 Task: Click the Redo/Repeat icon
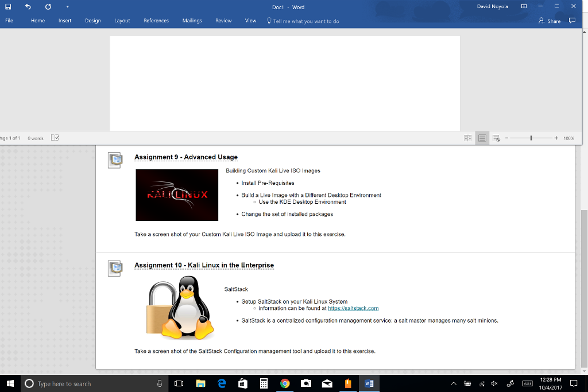pos(48,6)
